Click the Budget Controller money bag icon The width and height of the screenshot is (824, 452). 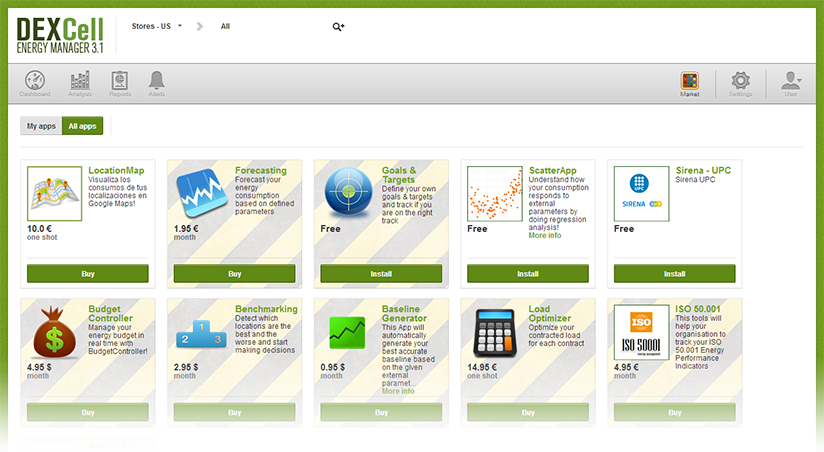54,333
